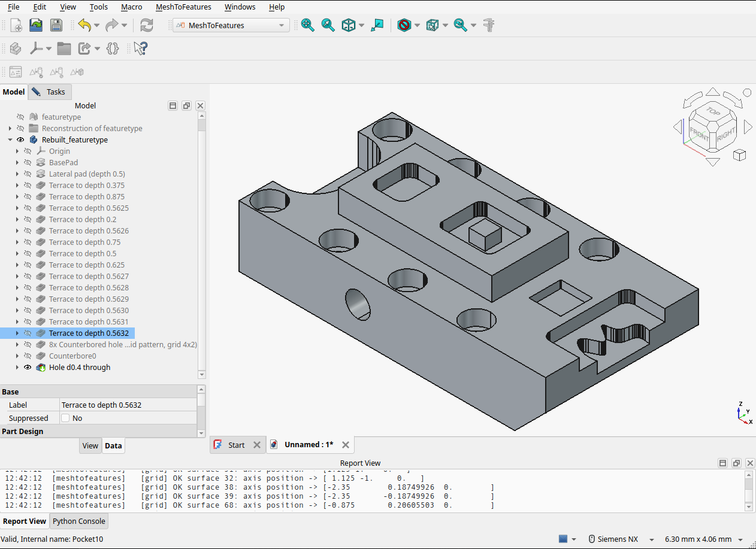Click the Fit selection zoom icon
Screen dimensions: 756x549
tap(328, 25)
